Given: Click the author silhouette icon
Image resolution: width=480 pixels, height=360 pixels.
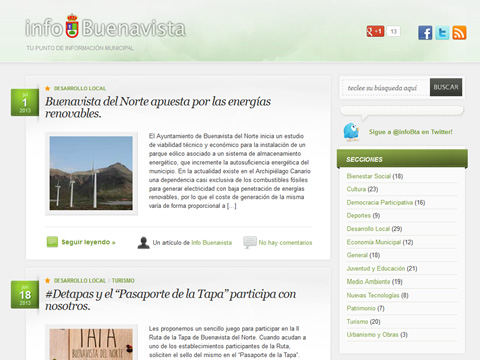Looking at the screenshot, I should (143, 242).
